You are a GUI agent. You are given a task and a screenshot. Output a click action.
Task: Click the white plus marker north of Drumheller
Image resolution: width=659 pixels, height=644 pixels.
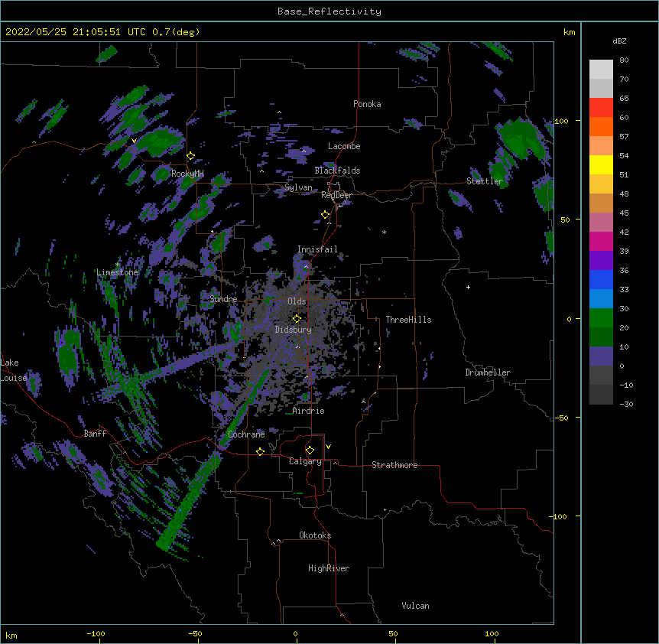468,287
